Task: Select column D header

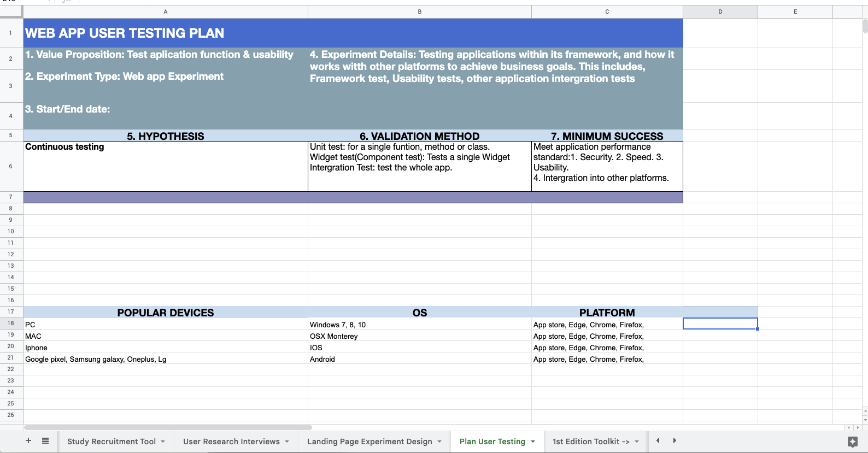Action: point(720,11)
